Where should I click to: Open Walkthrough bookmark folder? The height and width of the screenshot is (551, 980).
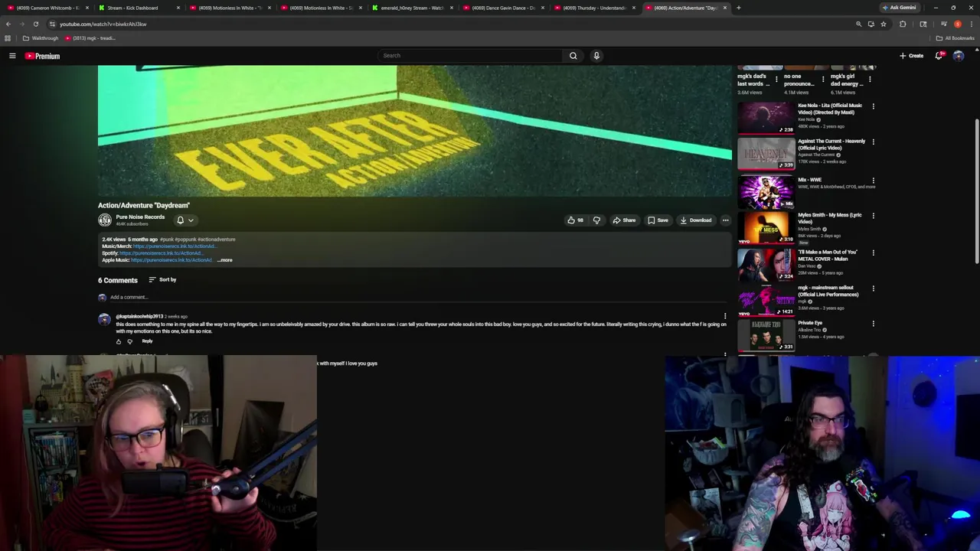[41, 38]
